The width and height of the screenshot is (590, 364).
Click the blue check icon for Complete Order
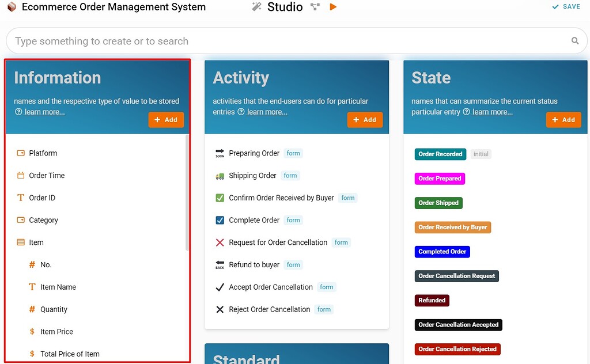pos(220,220)
